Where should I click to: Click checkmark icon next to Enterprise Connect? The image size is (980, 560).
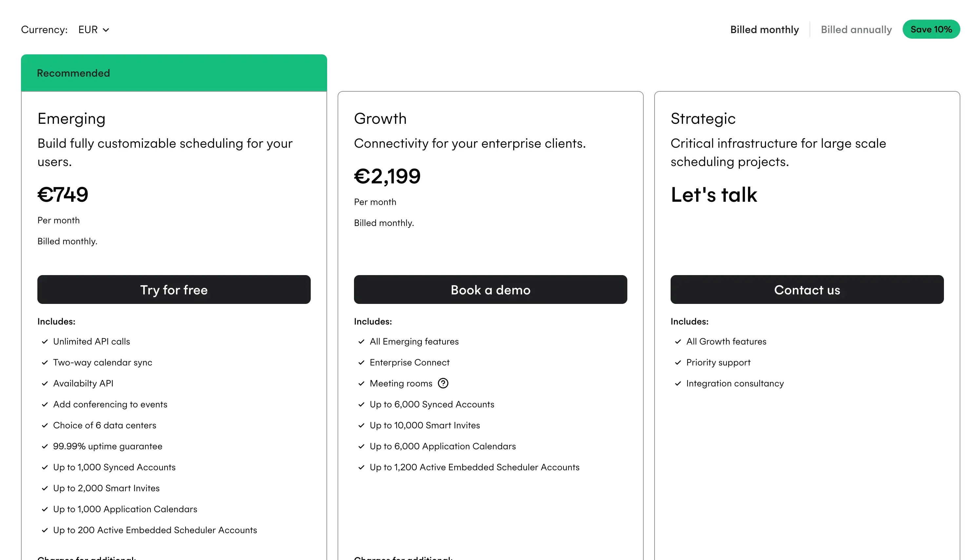[x=362, y=362]
